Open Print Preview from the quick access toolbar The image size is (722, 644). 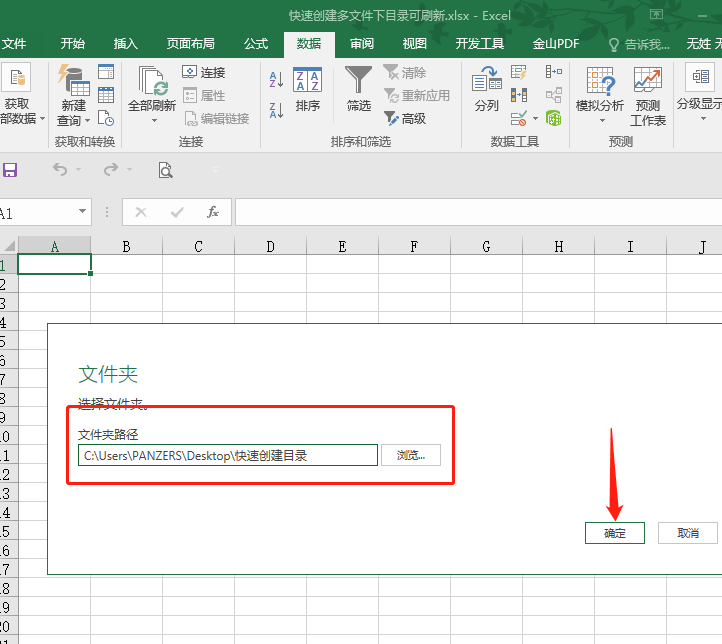(165, 170)
